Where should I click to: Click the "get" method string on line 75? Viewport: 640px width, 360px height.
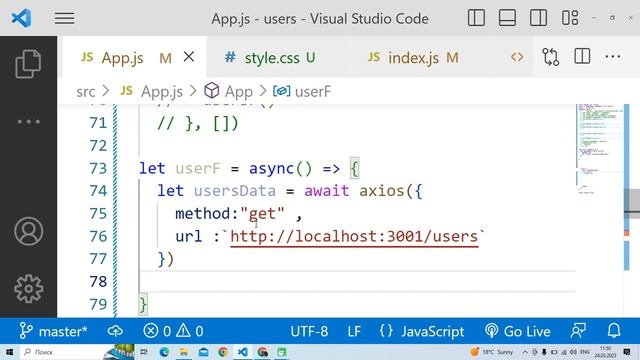pyautogui.click(x=262, y=213)
